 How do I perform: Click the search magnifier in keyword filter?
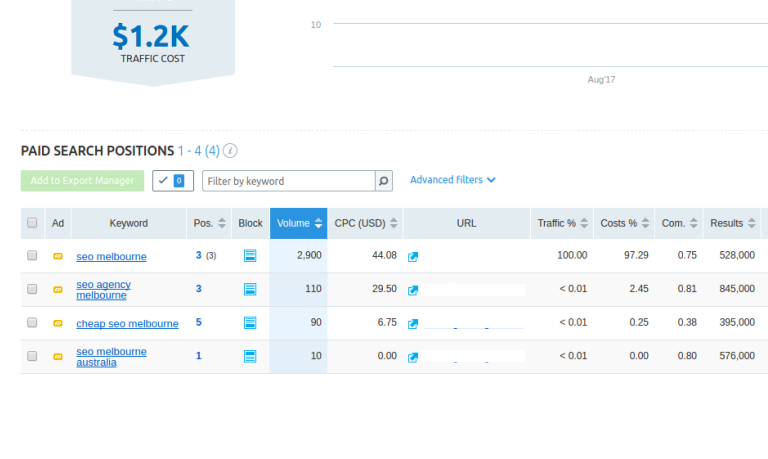[x=384, y=181]
